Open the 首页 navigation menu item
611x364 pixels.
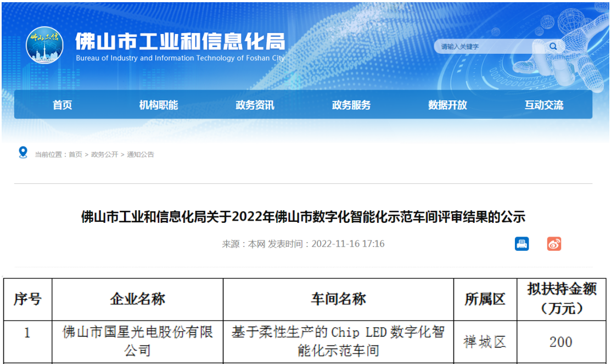coord(63,105)
